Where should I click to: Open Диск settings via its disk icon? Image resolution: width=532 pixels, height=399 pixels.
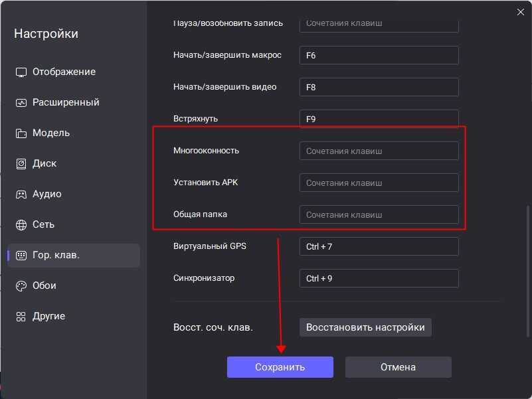coord(20,163)
